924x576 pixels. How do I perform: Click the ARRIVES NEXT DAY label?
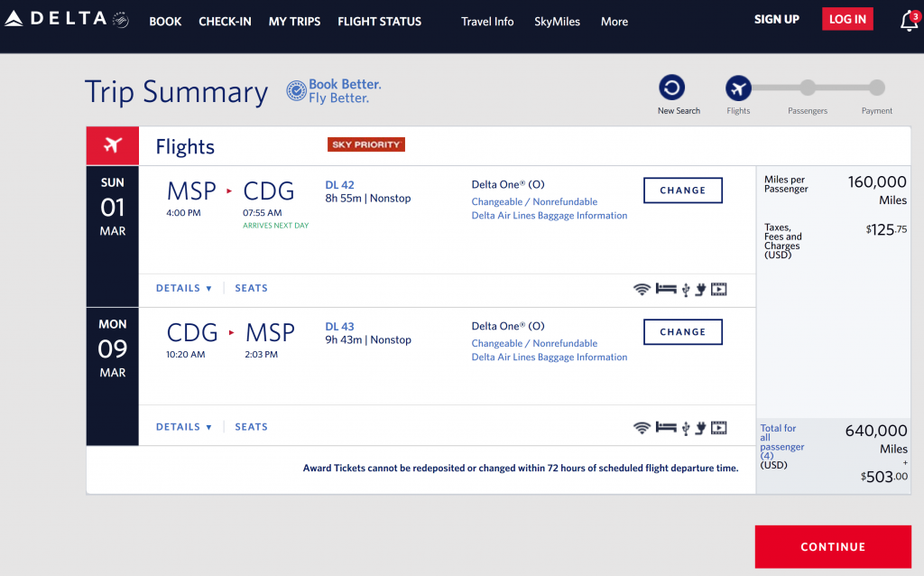tap(276, 226)
